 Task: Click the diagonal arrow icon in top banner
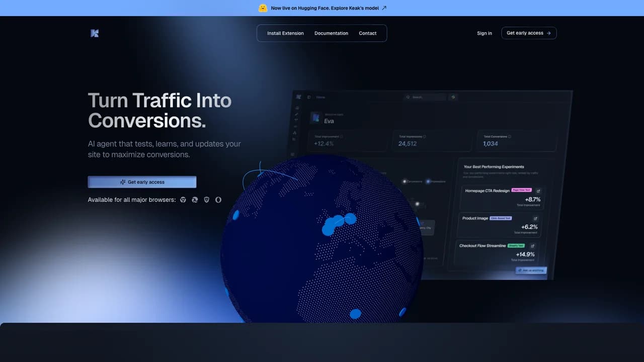(384, 8)
